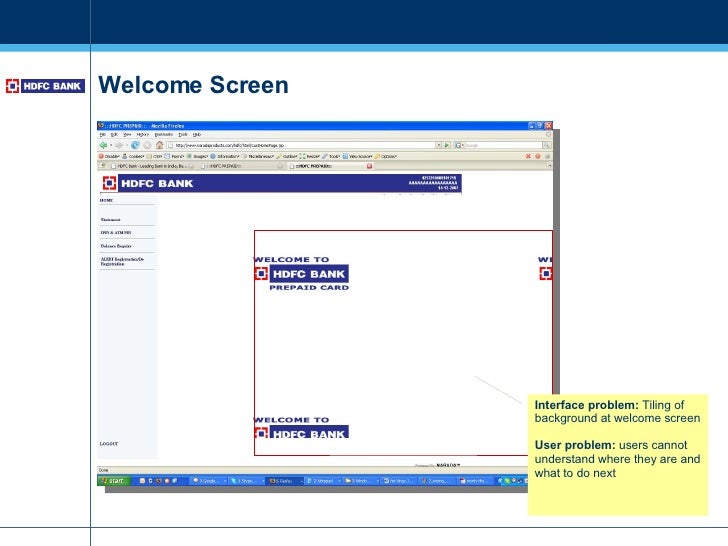
Task: Reload the page with the Reload icon
Action: coord(135,145)
